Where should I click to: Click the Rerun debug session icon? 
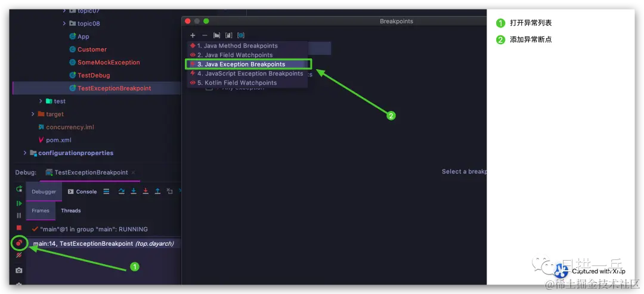coord(19,189)
